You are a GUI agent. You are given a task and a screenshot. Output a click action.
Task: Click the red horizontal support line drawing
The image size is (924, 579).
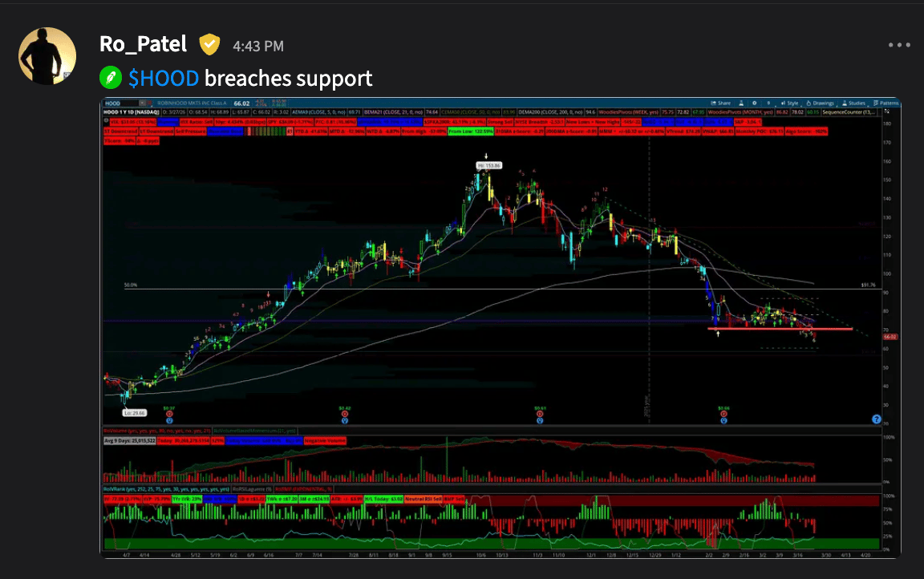point(780,329)
